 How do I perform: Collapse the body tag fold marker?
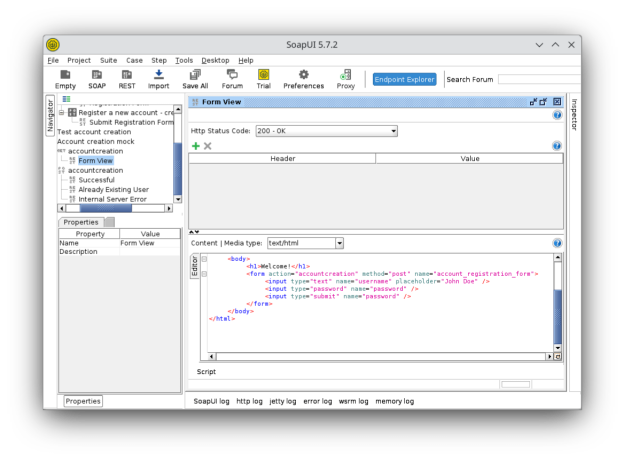[x=204, y=259]
